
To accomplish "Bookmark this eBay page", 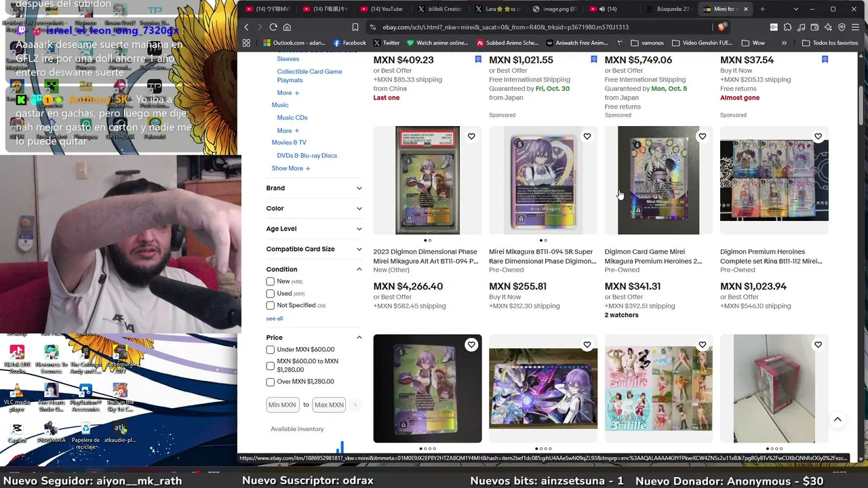I will 355,27.
